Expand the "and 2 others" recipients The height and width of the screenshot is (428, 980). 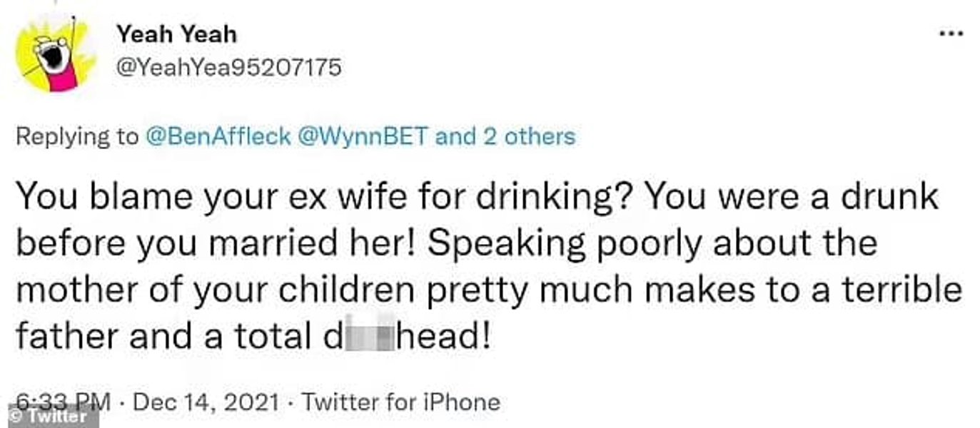[x=505, y=136]
